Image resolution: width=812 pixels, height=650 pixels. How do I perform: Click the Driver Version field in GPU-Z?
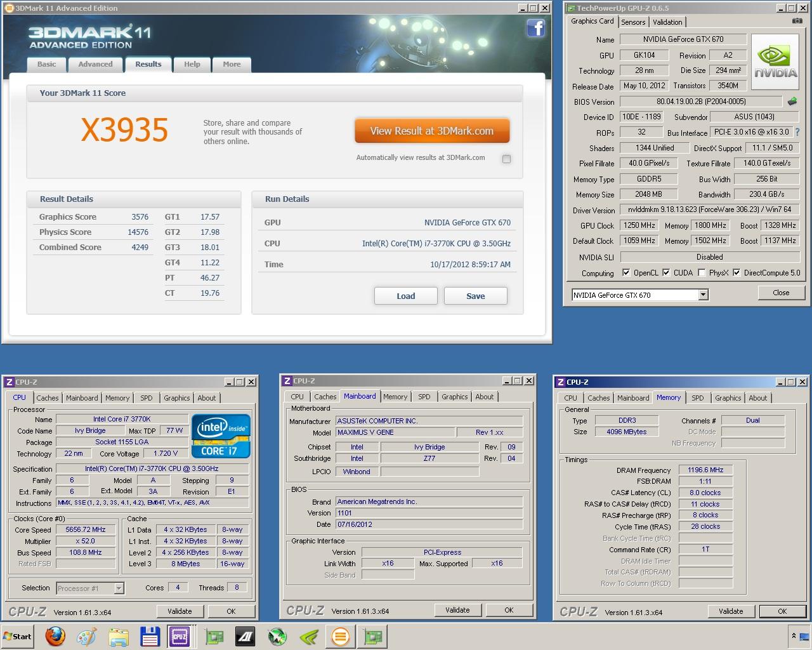coord(710,209)
